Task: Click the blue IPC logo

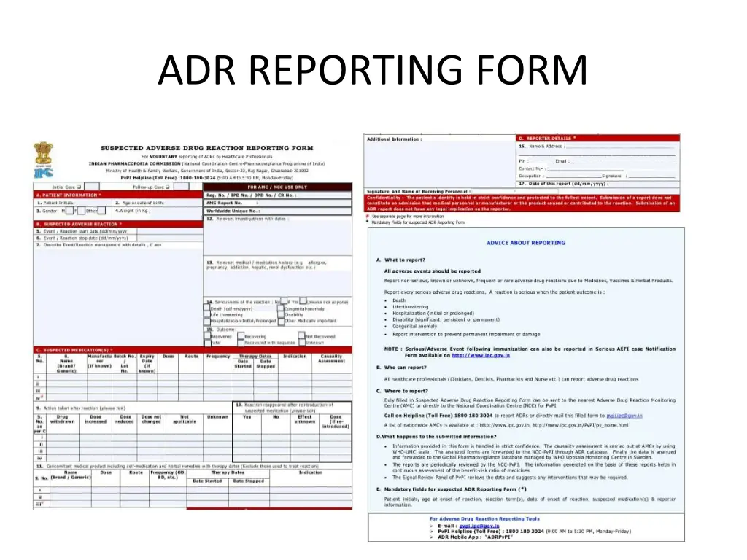Action: [x=43, y=172]
